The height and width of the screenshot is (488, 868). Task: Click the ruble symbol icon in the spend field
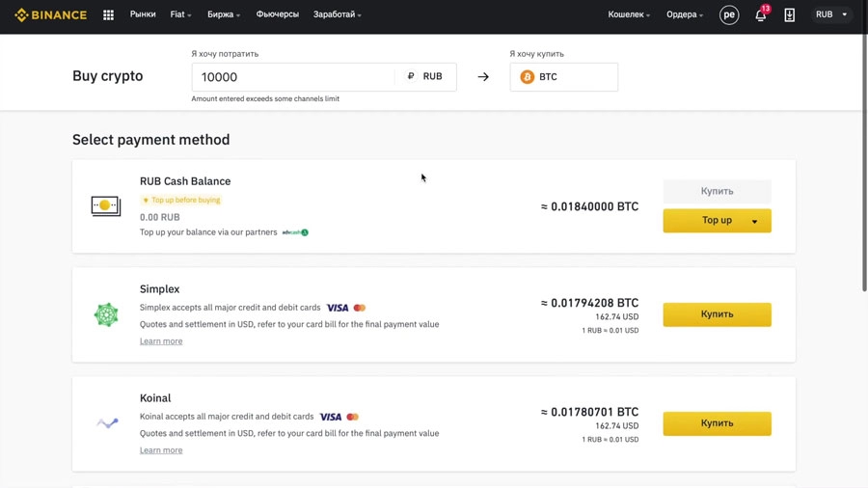[411, 76]
